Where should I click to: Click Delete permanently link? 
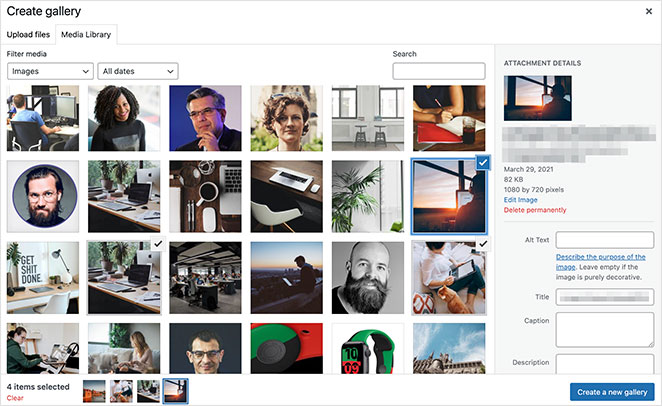[x=535, y=210]
